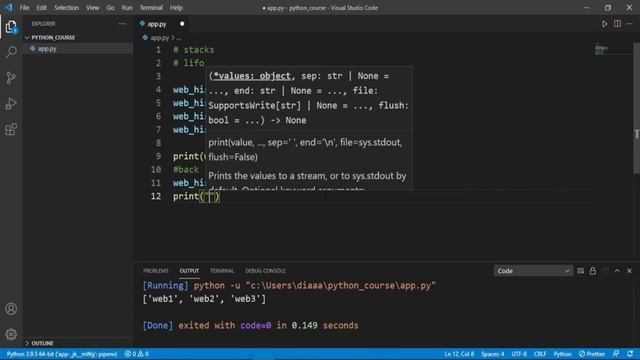Open the Go menu
The width and height of the screenshot is (640, 360).
point(110,8)
